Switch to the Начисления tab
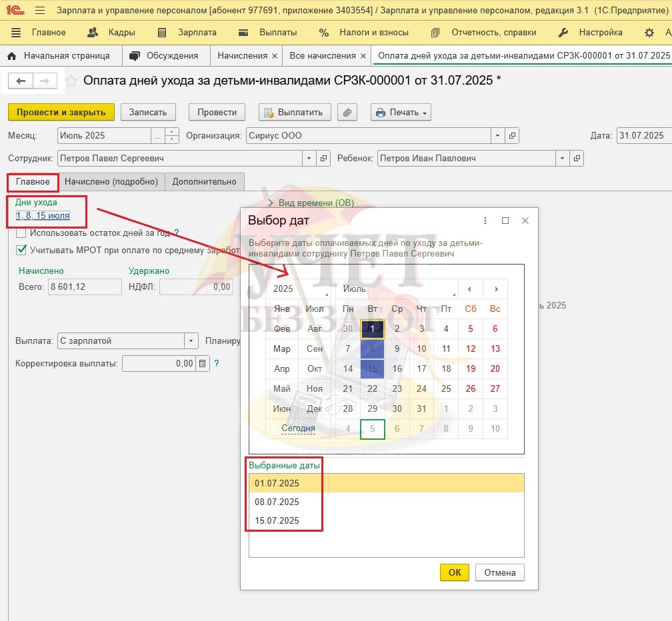The image size is (672, 621). pos(242,56)
